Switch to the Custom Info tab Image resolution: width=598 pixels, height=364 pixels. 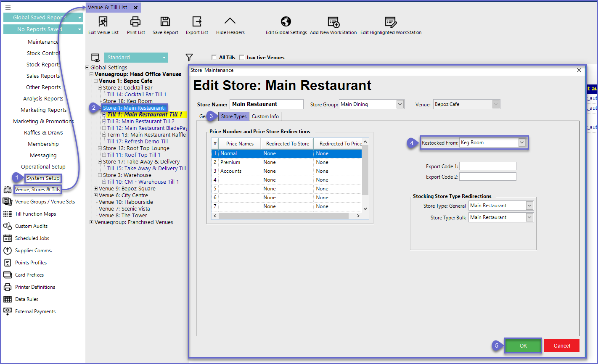coord(265,116)
